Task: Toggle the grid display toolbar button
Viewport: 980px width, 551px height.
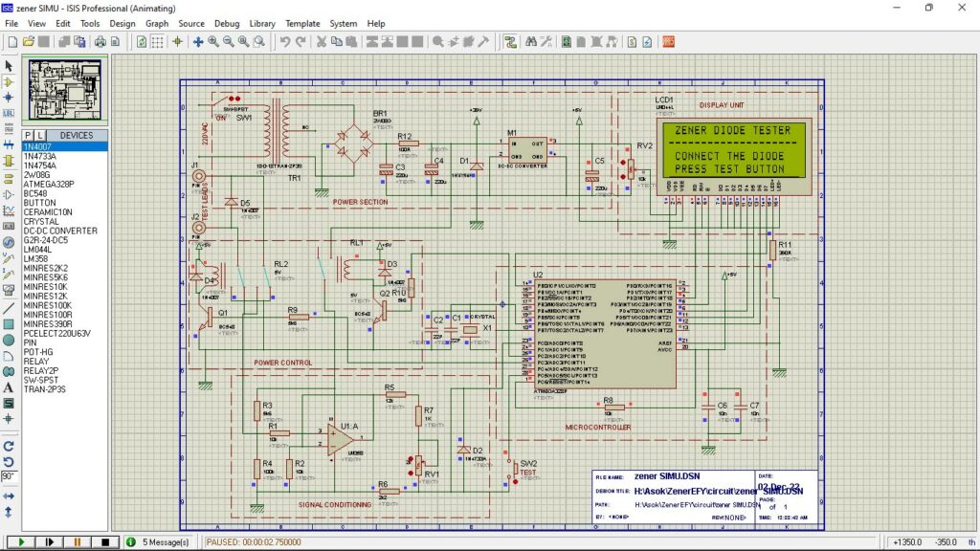Action: (158, 41)
